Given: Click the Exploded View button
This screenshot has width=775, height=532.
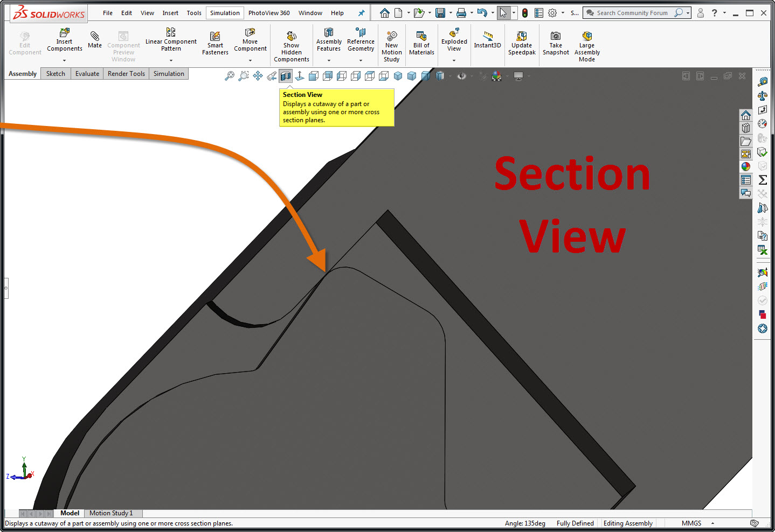Looking at the screenshot, I should pyautogui.click(x=454, y=40).
